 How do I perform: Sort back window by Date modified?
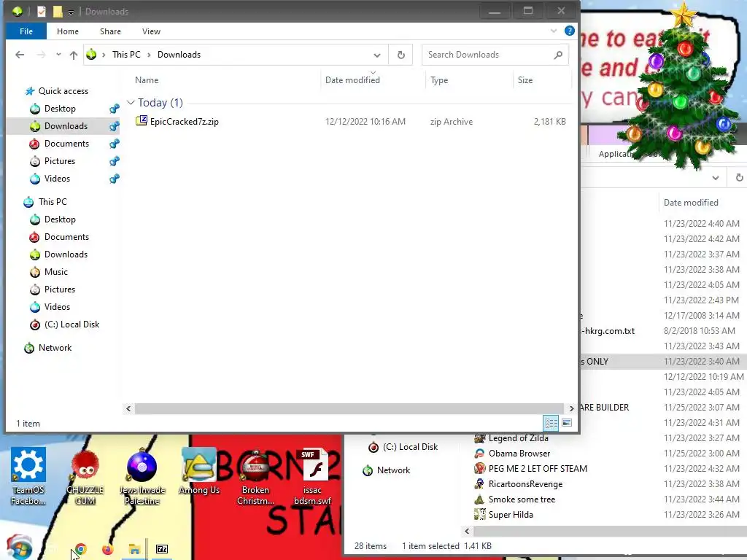[691, 203]
